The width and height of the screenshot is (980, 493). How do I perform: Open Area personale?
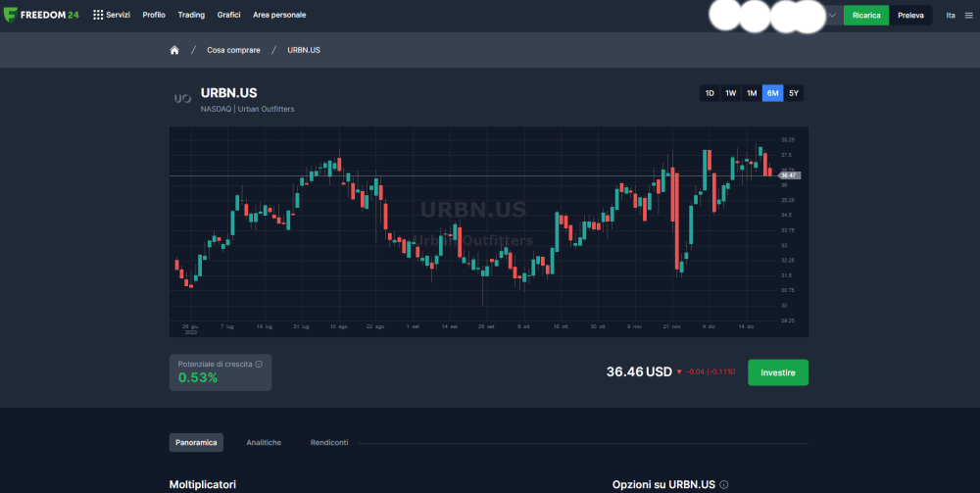point(279,15)
